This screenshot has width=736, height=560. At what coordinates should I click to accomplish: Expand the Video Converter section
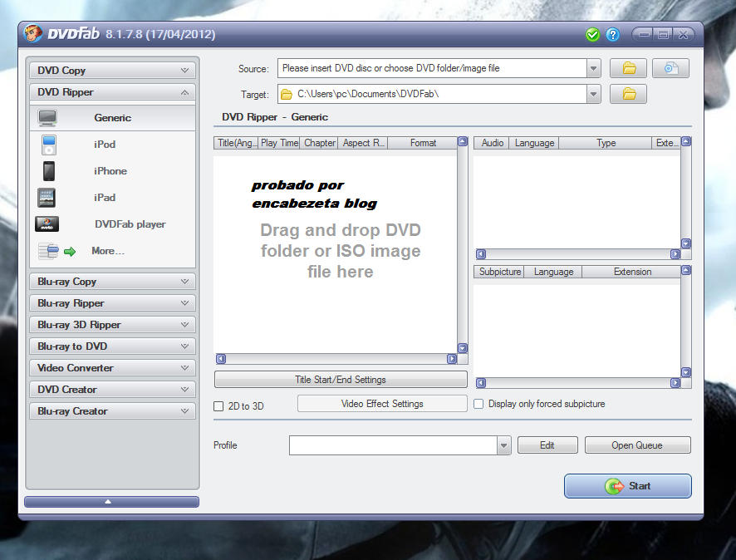point(112,368)
